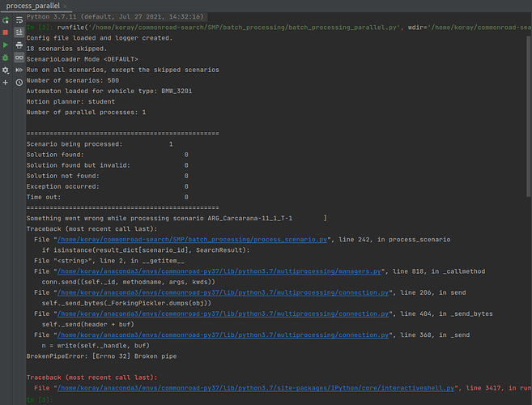Open managers.py line 818 traceback link

tap(219, 271)
